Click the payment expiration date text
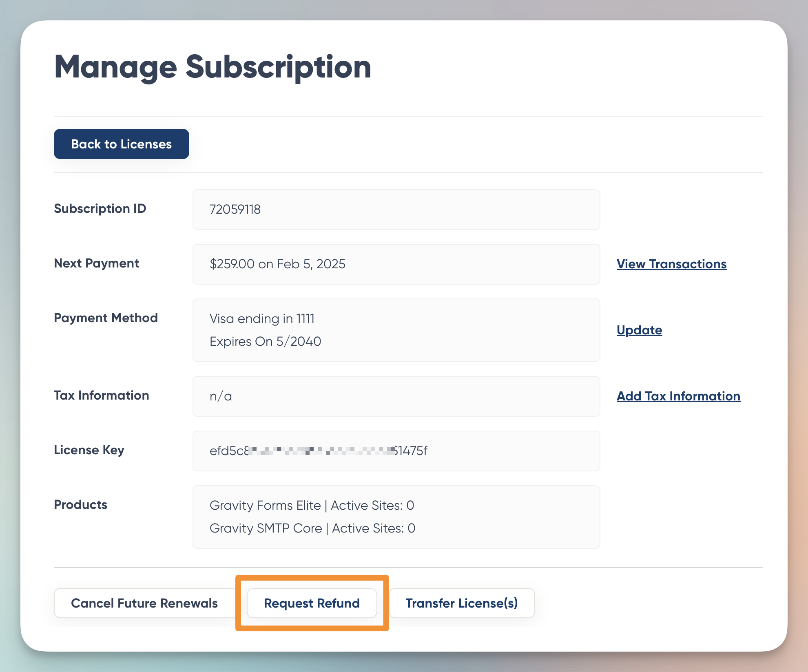This screenshot has width=808, height=672. (265, 341)
